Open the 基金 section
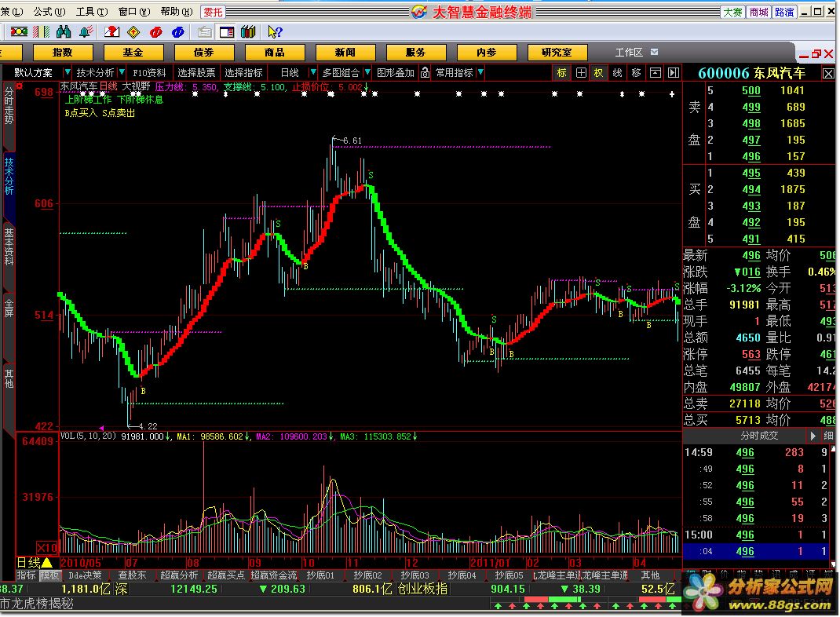The height and width of the screenshot is (617, 840). pyautogui.click(x=133, y=52)
